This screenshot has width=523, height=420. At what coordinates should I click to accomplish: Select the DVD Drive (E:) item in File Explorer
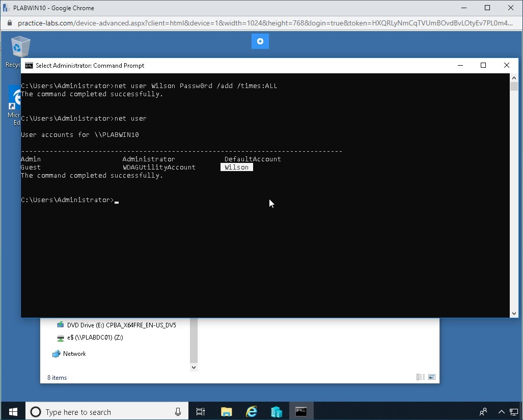[x=117, y=325]
